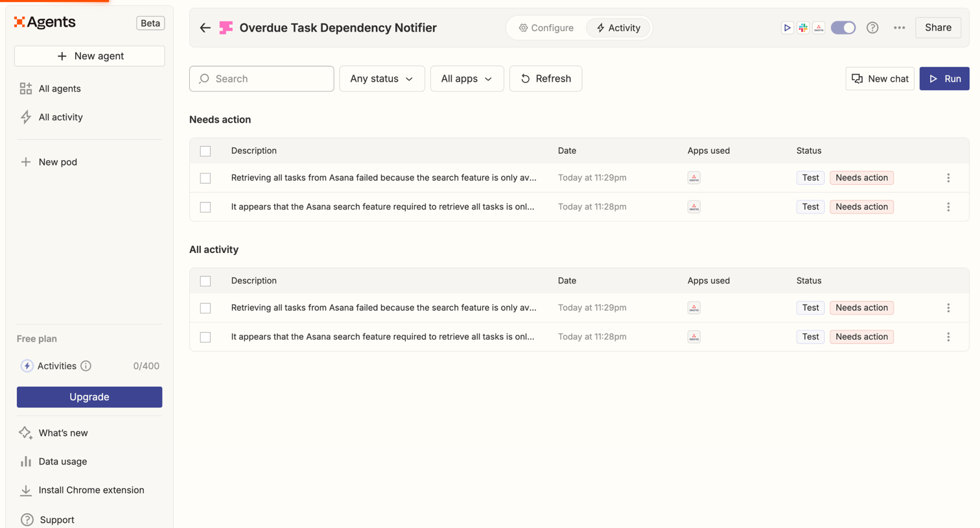The image size is (980, 528).
Task: Start a New chat
Action: (880, 78)
